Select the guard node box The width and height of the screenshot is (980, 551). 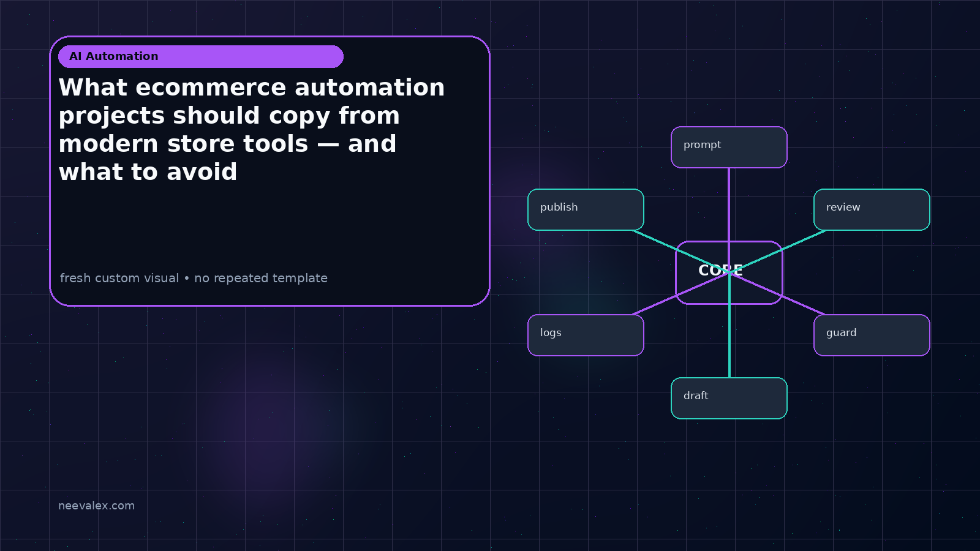872,335
